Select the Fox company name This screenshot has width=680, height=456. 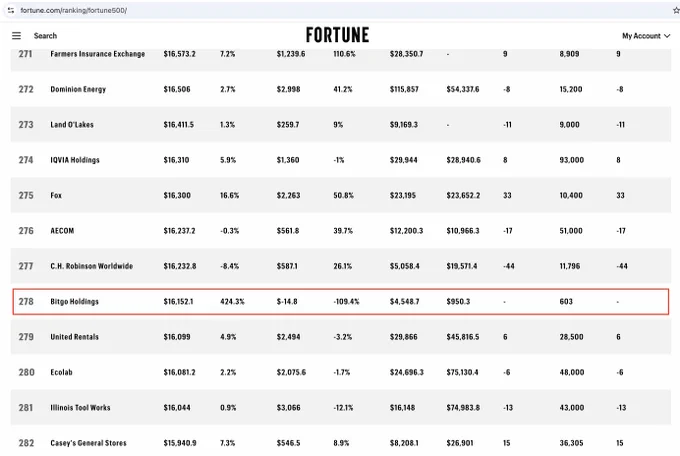point(56,195)
